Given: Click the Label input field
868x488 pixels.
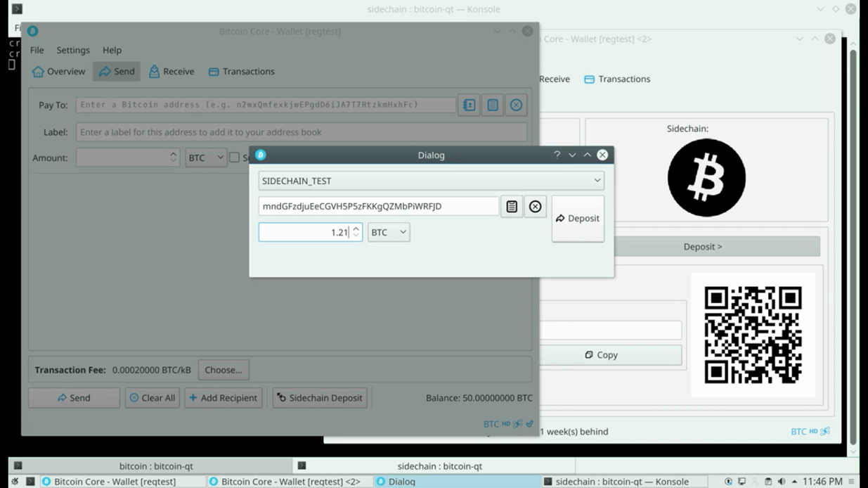Looking at the screenshot, I should pyautogui.click(x=302, y=132).
